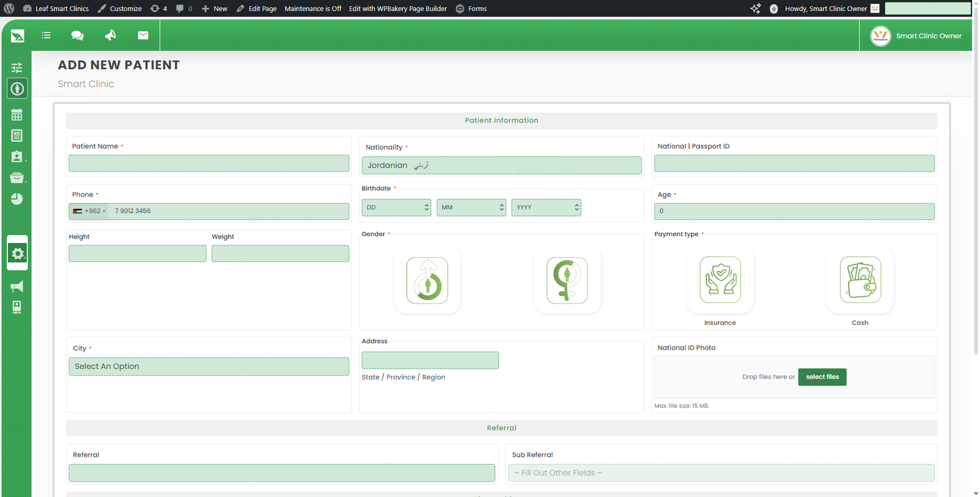Viewport: 980px width, 497px height.
Task: Choose Insurance as payment type
Action: (720, 280)
